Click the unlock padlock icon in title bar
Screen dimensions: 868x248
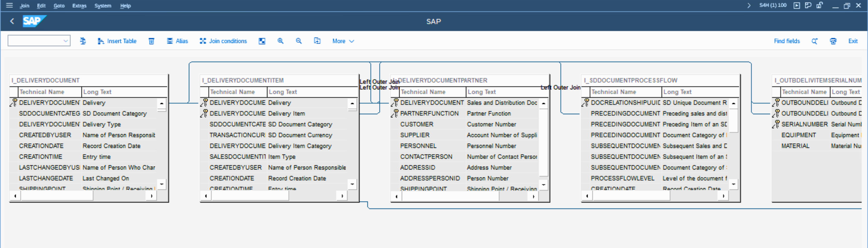tap(819, 5)
